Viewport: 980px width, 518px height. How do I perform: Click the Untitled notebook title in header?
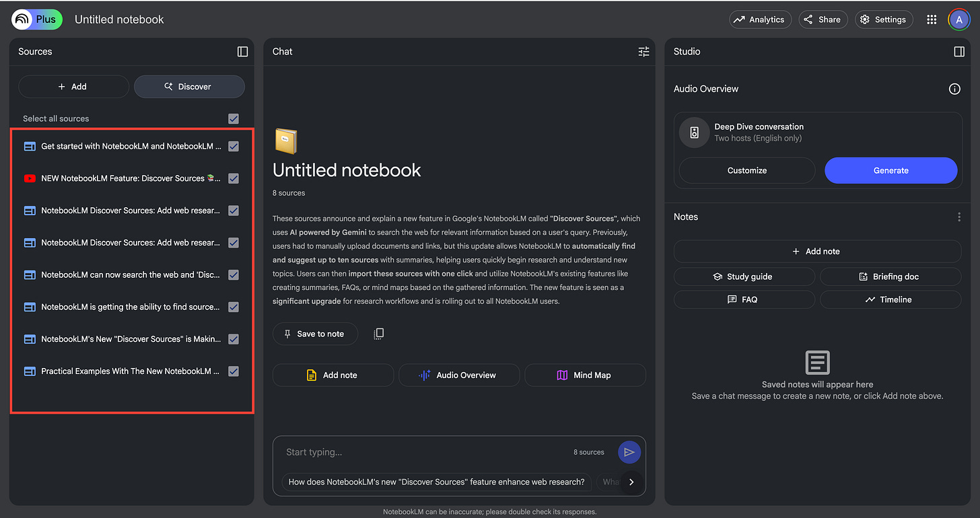coord(119,20)
